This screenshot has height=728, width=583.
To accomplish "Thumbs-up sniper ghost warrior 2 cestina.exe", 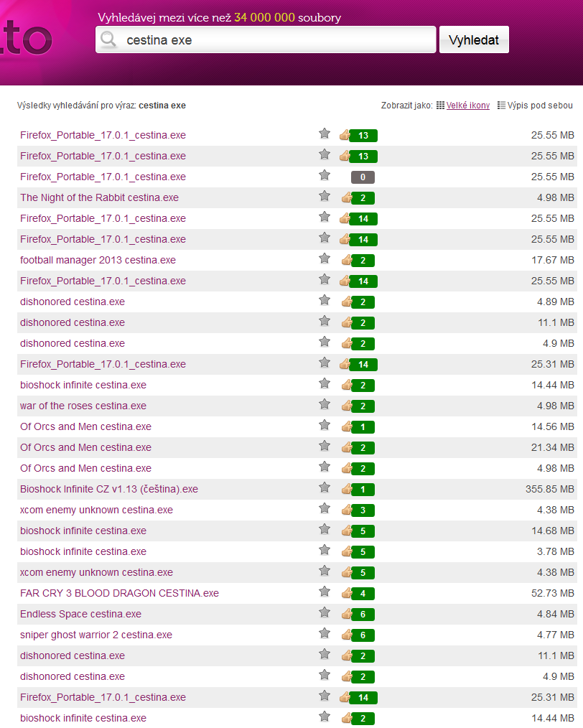I will [347, 635].
